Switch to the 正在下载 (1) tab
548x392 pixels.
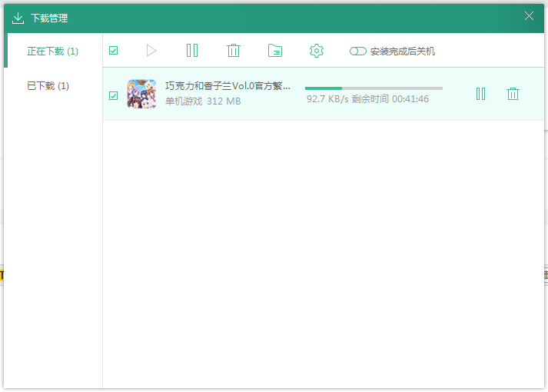53,51
